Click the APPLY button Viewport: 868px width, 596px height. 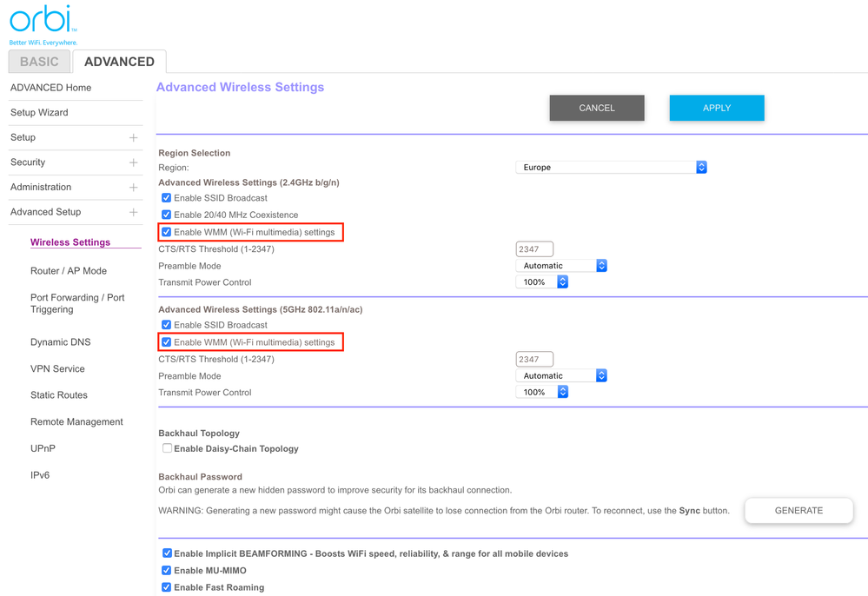click(x=716, y=108)
